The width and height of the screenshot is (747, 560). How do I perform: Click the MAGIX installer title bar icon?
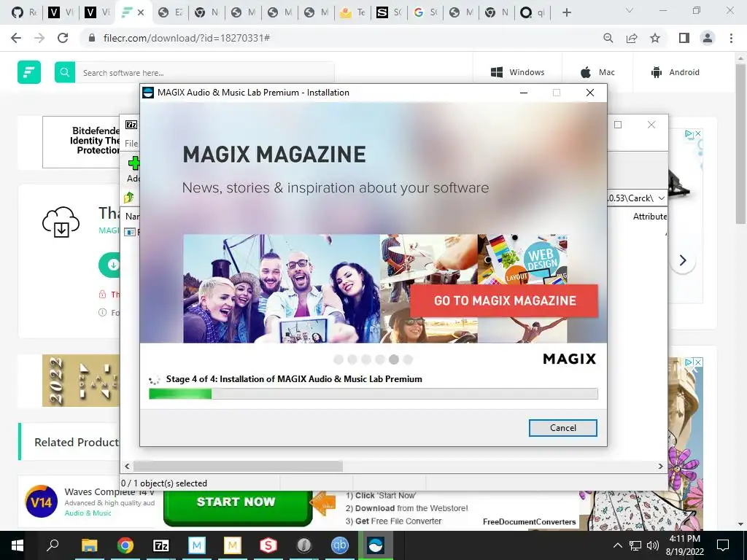[x=149, y=93]
